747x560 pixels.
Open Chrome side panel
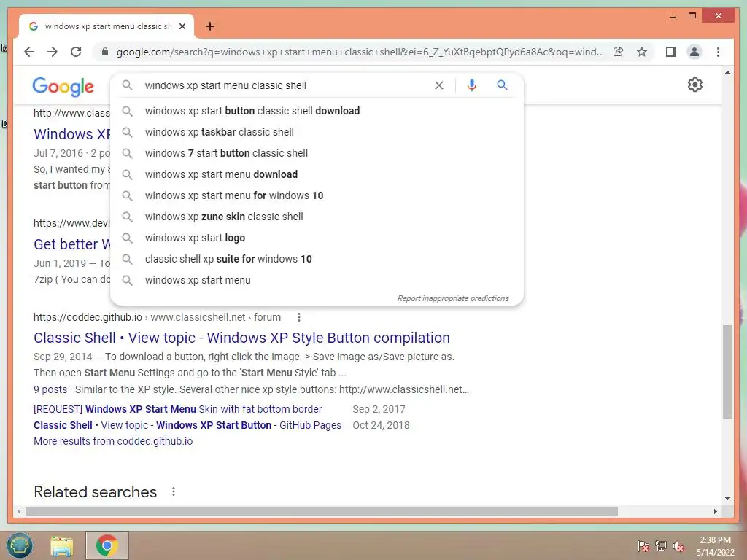[671, 52]
